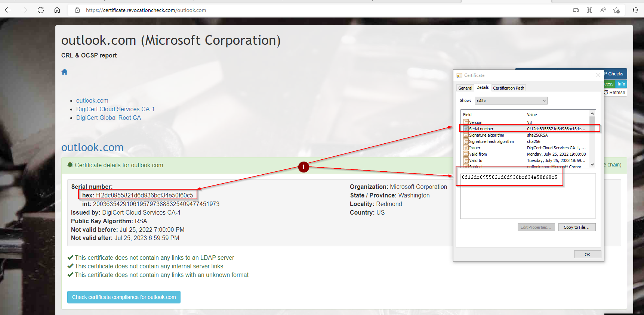Close the Certificate dialog
This screenshot has width=644, height=315.
[x=598, y=75]
